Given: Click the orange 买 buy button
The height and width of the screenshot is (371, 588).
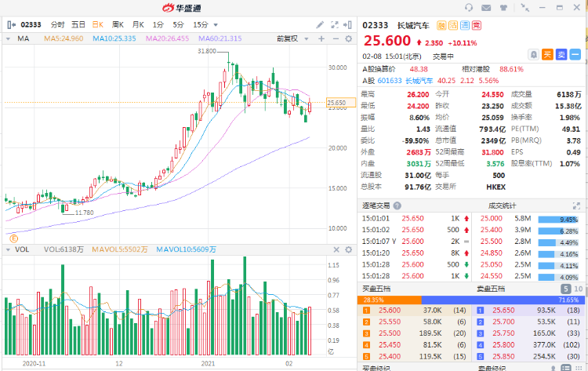Looking at the screenshot, I should [547, 54].
